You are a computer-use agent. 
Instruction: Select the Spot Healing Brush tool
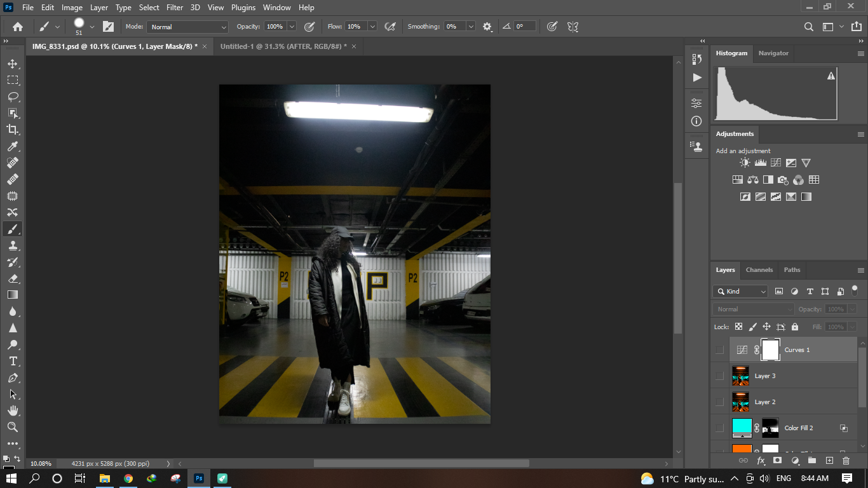tap(13, 163)
